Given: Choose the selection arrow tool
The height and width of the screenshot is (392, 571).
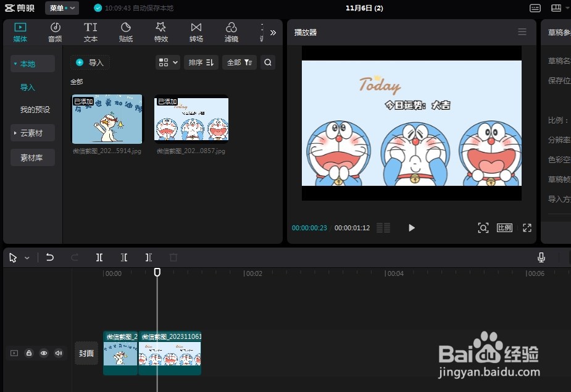Looking at the screenshot, I should pyautogui.click(x=13, y=257).
